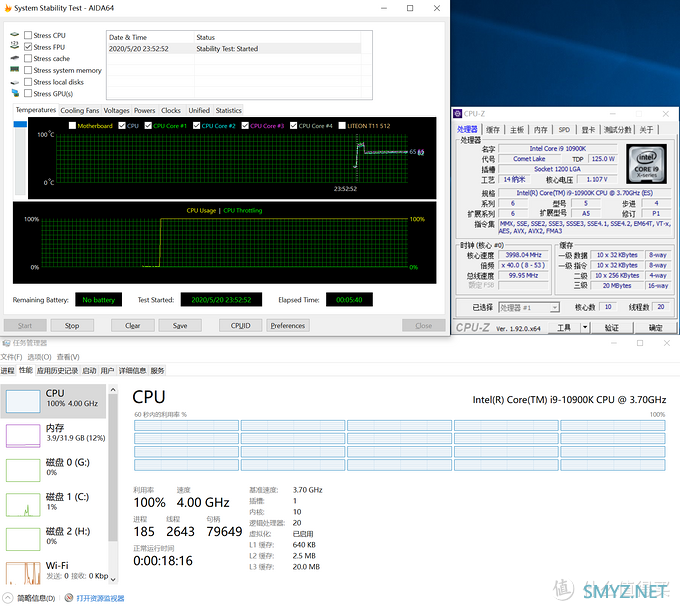The image size is (680, 611).
Task: Click the Task Manager sidebar scrollbar thumb
Action: [x=113, y=467]
